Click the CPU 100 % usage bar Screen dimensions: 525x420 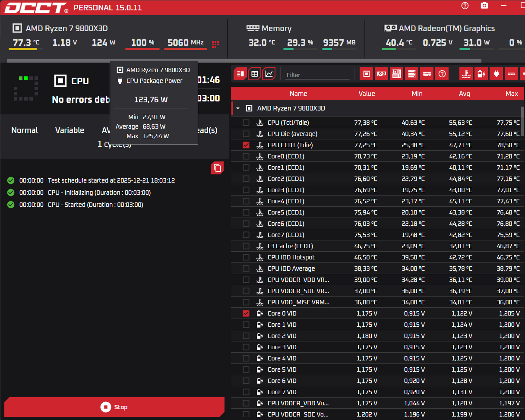pos(142,49)
